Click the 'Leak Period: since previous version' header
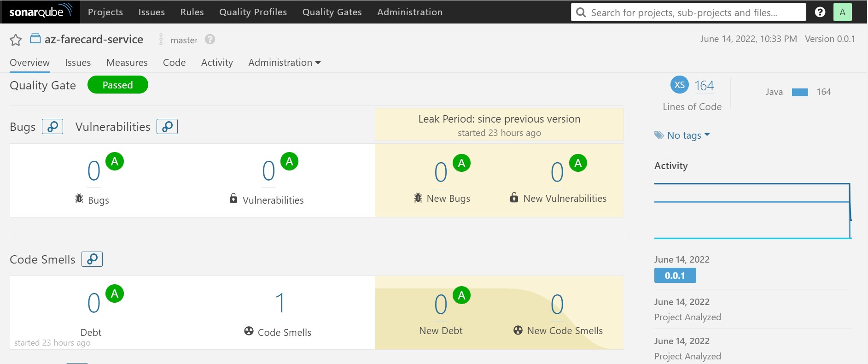 499,119
